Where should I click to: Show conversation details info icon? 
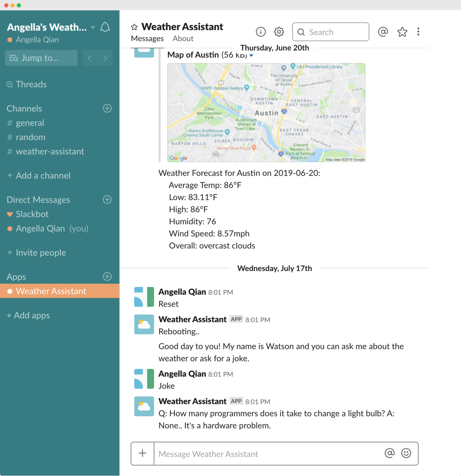(261, 32)
